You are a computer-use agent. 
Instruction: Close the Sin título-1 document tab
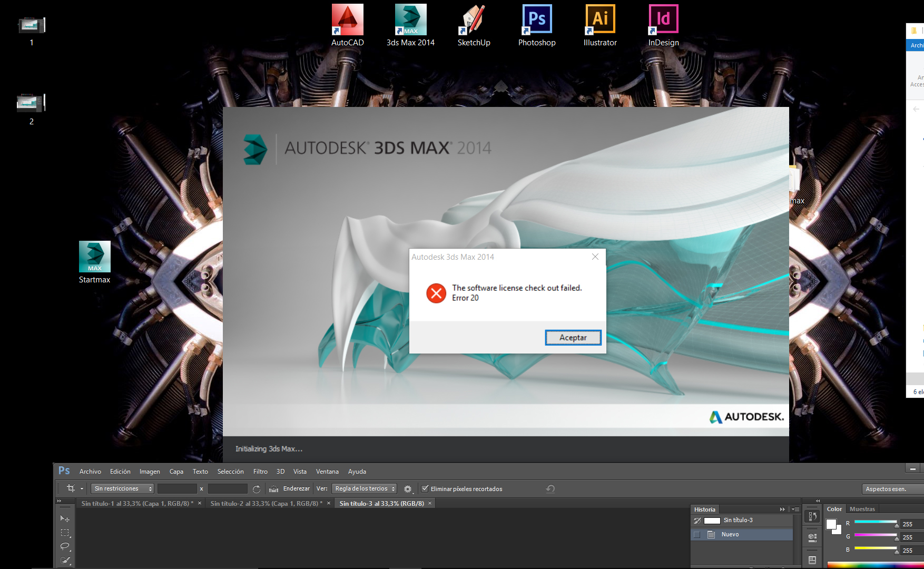[x=200, y=503]
